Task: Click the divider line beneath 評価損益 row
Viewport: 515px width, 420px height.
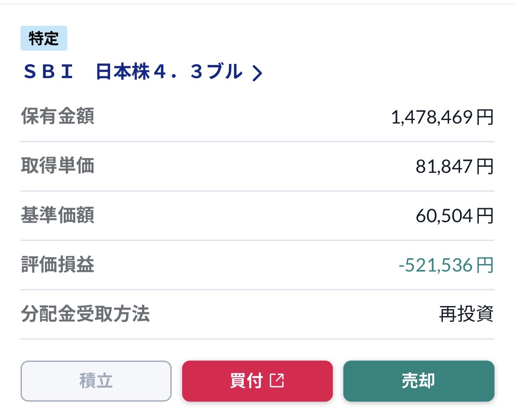Action: [x=258, y=289]
